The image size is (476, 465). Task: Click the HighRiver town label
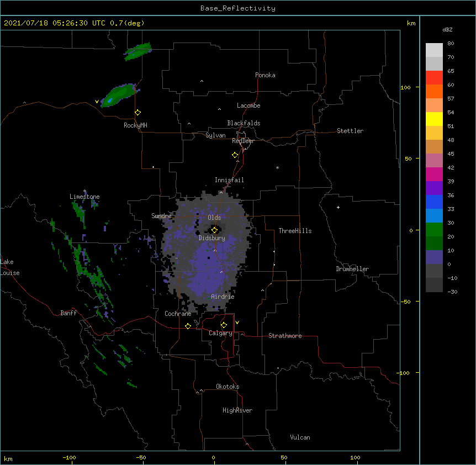pos(237,410)
